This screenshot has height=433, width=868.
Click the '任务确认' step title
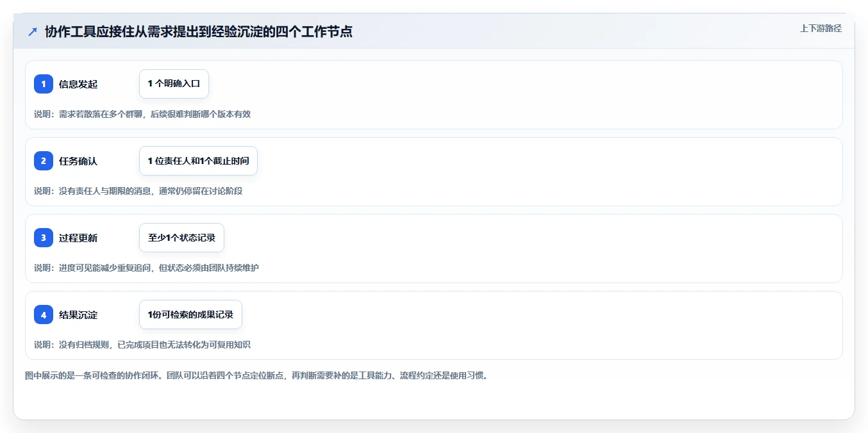78,161
